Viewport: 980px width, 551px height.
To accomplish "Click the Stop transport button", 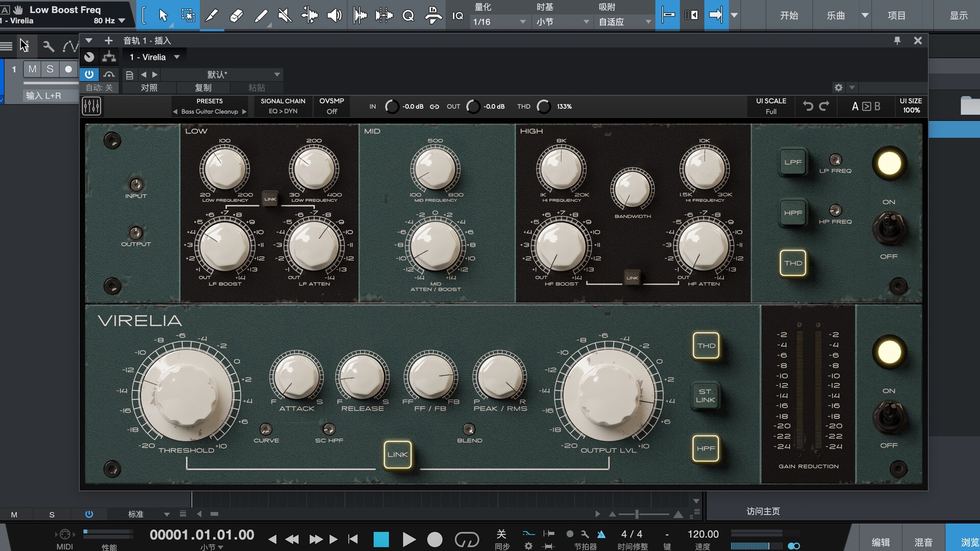I will point(381,539).
